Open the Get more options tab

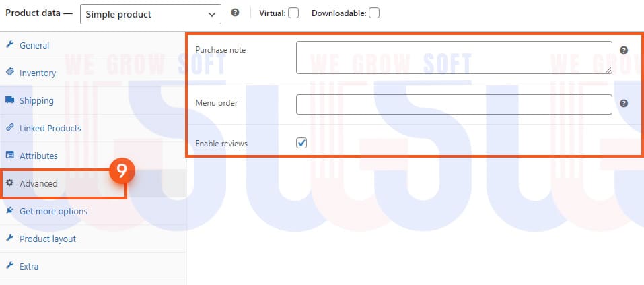94,211
